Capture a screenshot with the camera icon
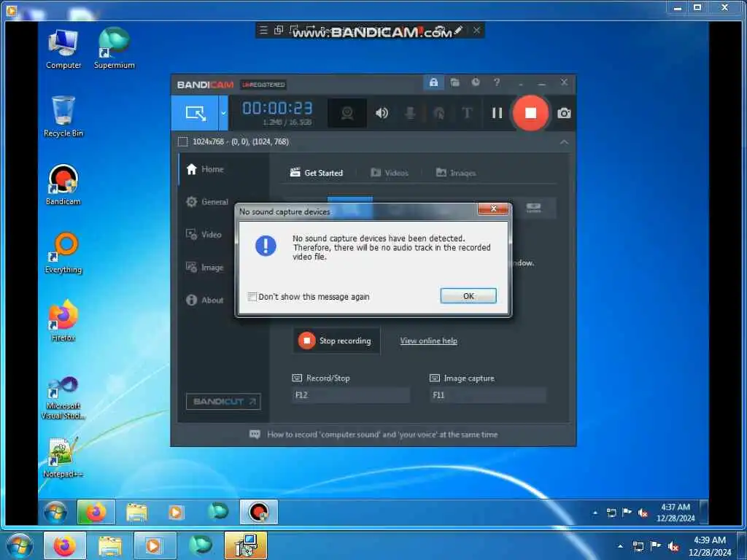The image size is (747, 560). coord(564,113)
